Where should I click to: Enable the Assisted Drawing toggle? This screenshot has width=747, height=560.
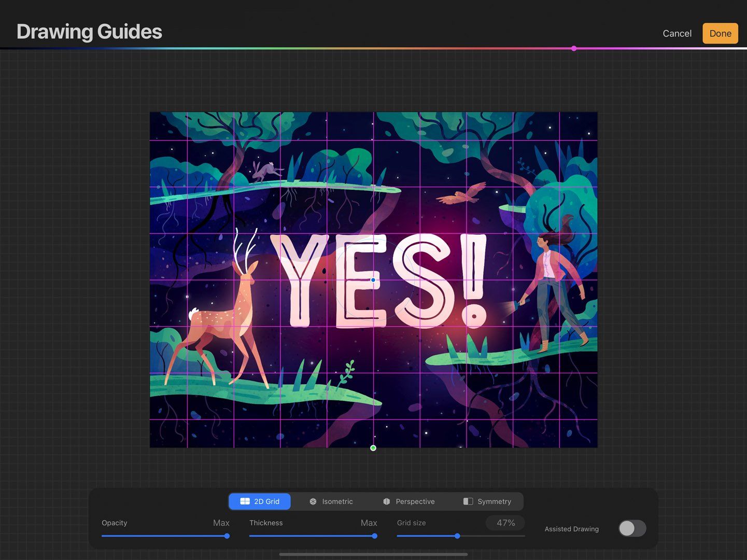[631, 528]
